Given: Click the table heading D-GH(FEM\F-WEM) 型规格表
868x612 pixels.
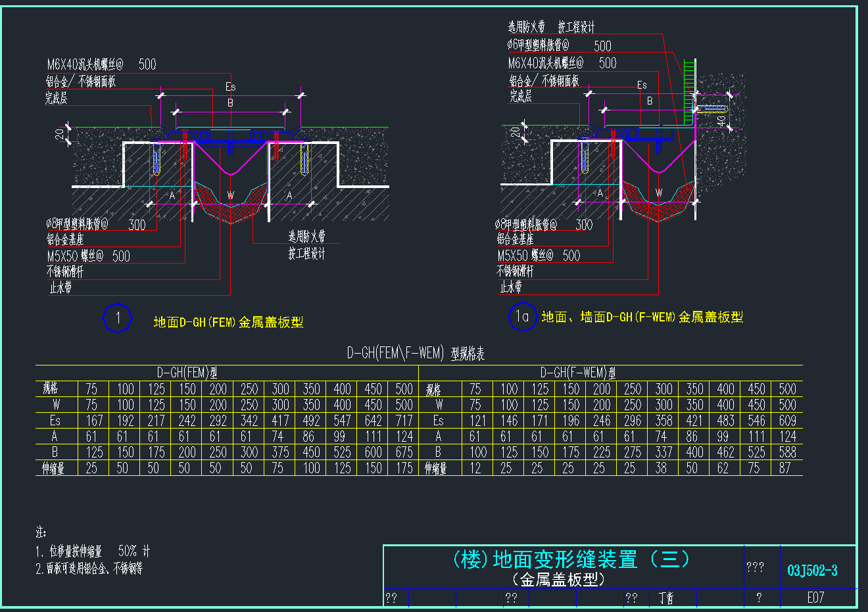Looking at the screenshot, I should (x=416, y=354).
